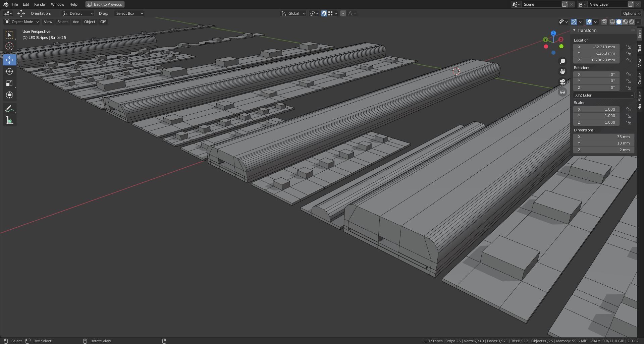Viewport: 644px width, 344px height.
Task: Select wireframe viewport shading
Action: tap(612, 22)
